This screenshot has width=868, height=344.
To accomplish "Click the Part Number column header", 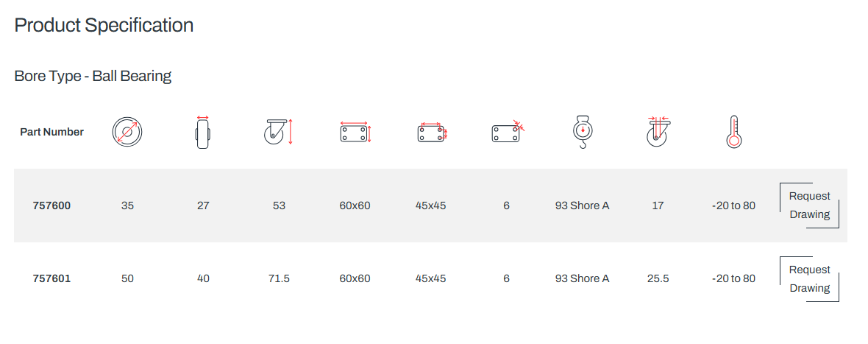I will coord(51,132).
